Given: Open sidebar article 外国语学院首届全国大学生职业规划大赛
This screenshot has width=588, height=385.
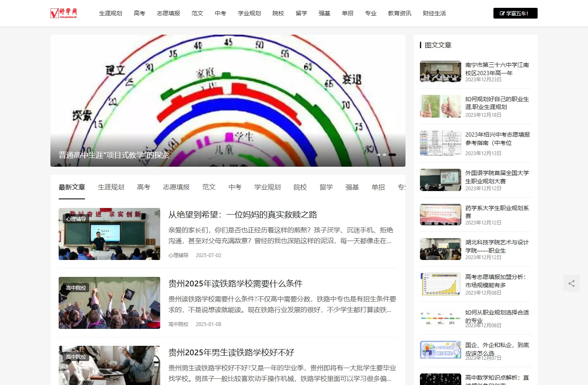Looking at the screenshot, I should click(497, 177).
